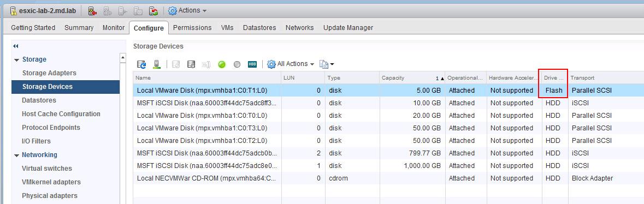The height and width of the screenshot is (204, 644).
Task: Open the Update Manager tab
Action: pos(348,28)
